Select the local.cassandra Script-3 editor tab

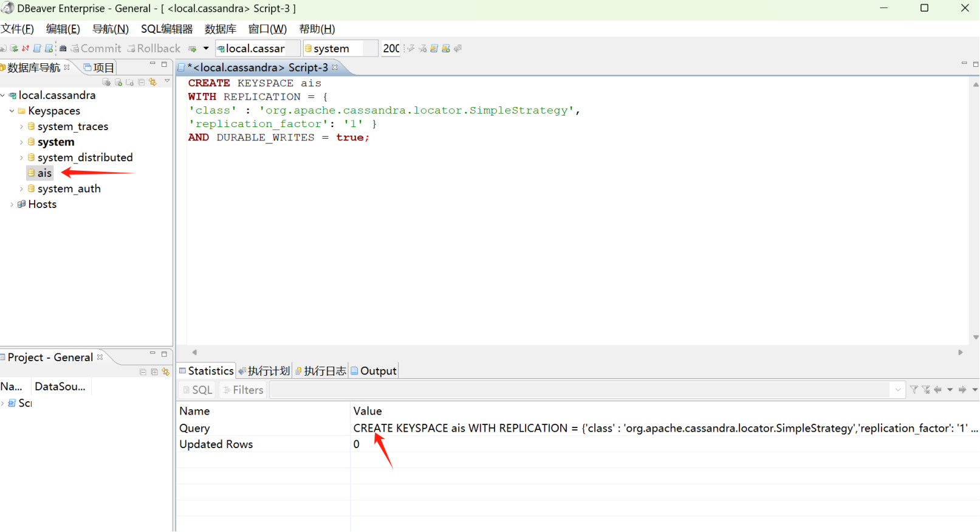tap(258, 67)
